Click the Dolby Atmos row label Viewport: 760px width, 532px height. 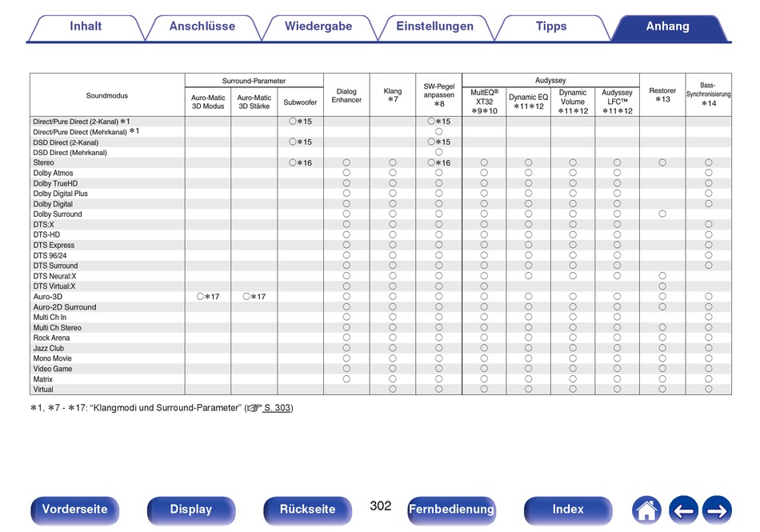54,173
